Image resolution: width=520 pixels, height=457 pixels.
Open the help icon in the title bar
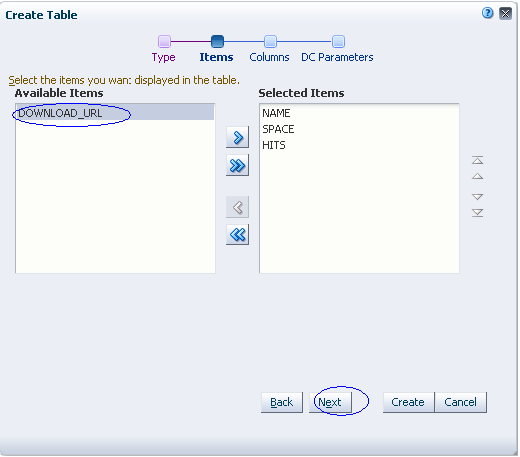point(487,13)
